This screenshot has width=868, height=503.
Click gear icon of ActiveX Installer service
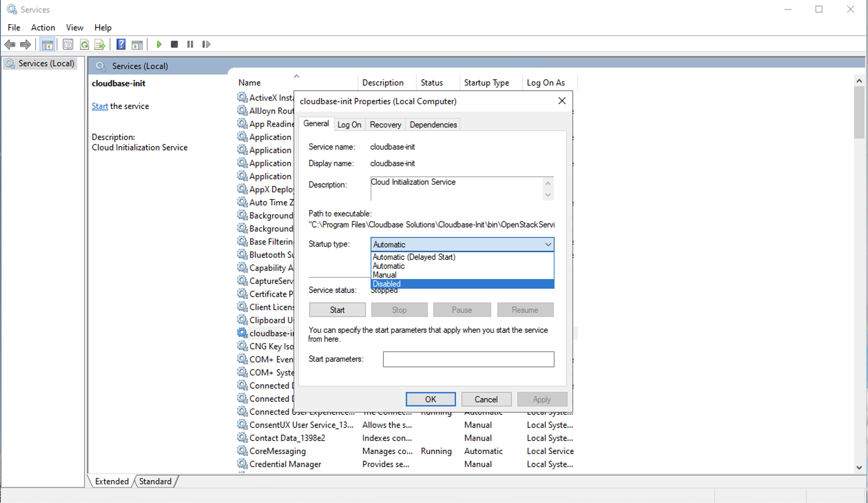click(x=242, y=97)
